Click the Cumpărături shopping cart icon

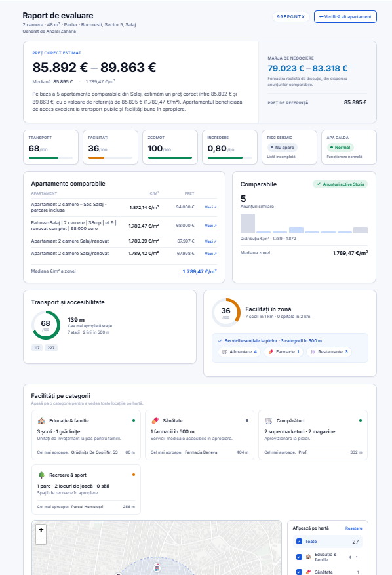269,421
